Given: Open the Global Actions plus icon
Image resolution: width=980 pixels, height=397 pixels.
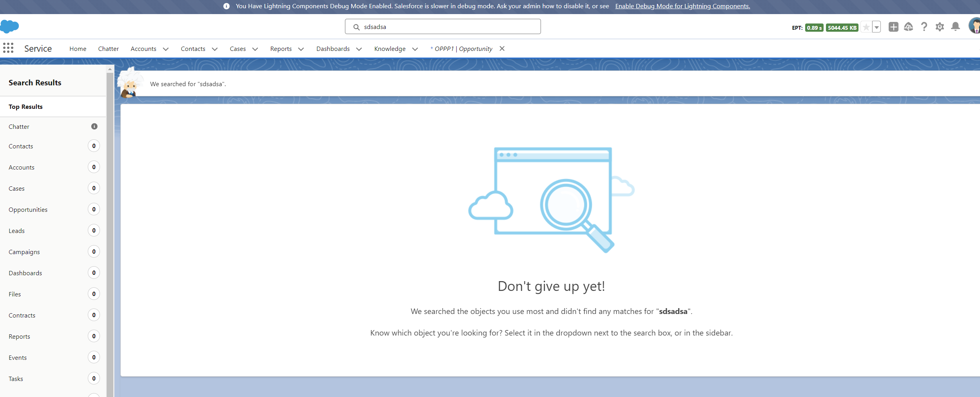Looking at the screenshot, I should pyautogui.click(x=893, y=27).
